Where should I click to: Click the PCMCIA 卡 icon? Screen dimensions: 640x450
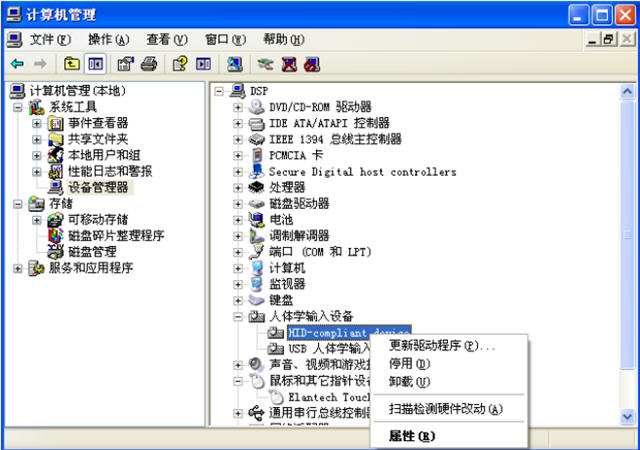[x=257, y=156]
